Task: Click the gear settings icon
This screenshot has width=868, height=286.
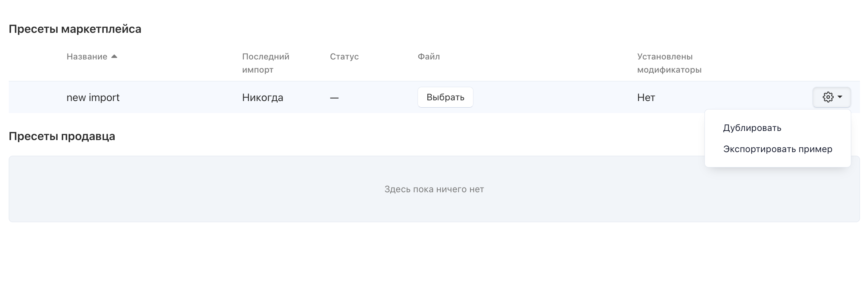Action: point(828,97)
